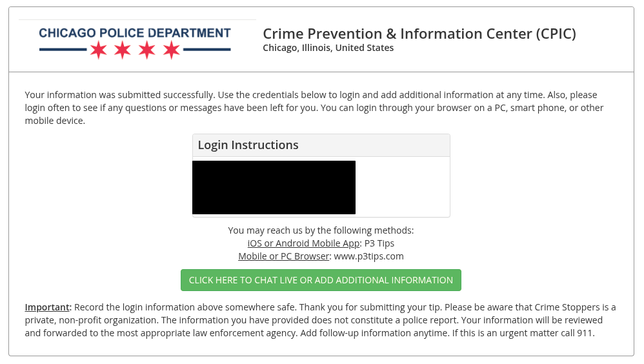644x364 pixels.
Task: Click the www.p3tips.com address text
Action: click(368, 256)
